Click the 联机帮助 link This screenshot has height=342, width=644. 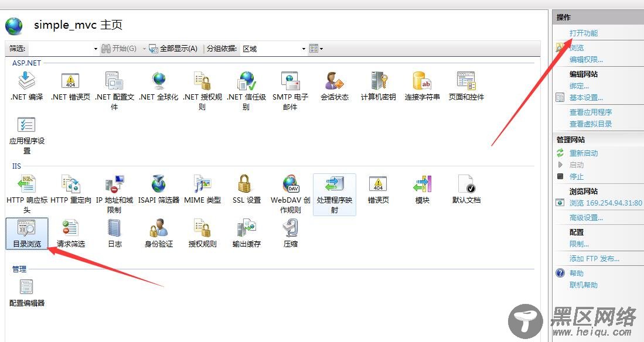coord(584,285)
